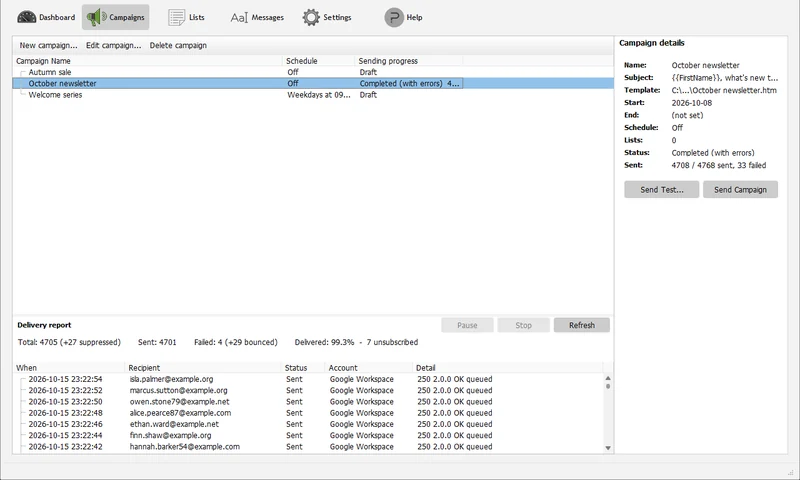Open the Messages Aa icon
This screenshot has width=800, height=480.
[x=239, y=18]
